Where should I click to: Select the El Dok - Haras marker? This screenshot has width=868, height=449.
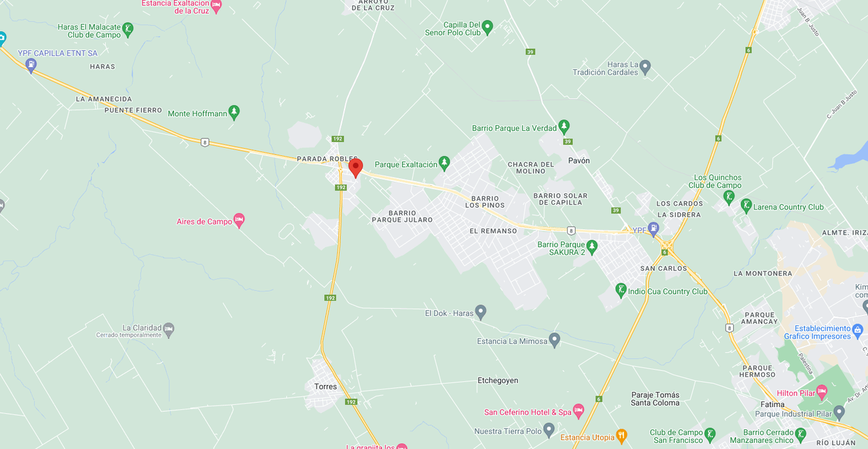click(x=481, y=311)
